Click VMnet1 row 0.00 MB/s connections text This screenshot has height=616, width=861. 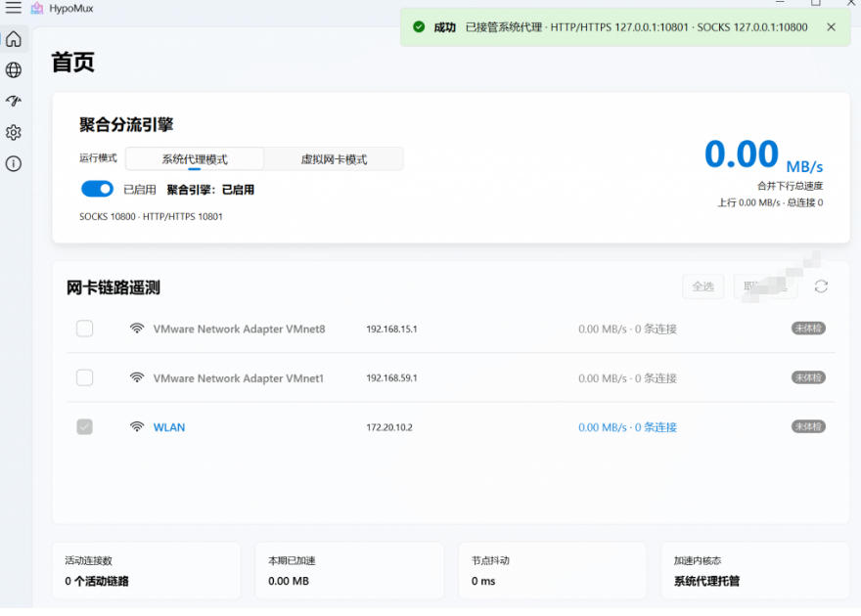click(627, 378)
